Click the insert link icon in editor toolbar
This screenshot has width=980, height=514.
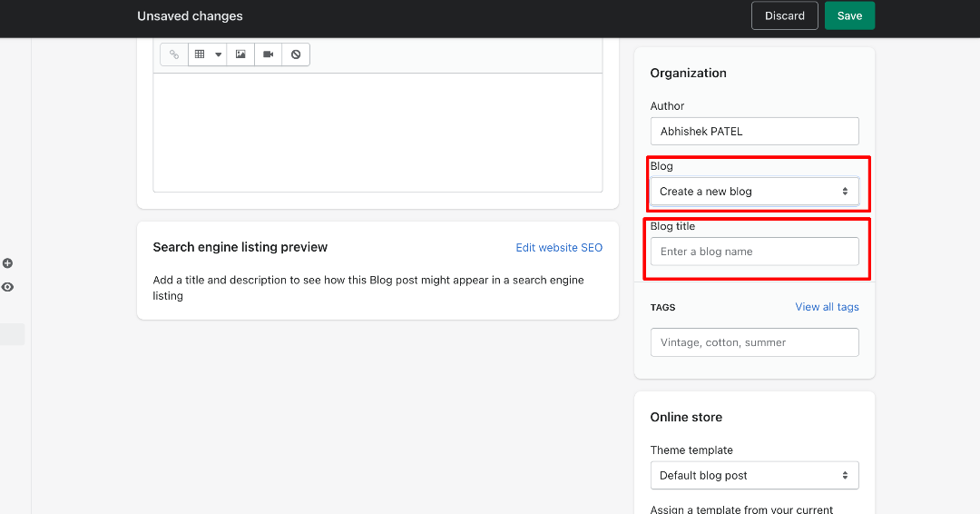pos(174,54)
